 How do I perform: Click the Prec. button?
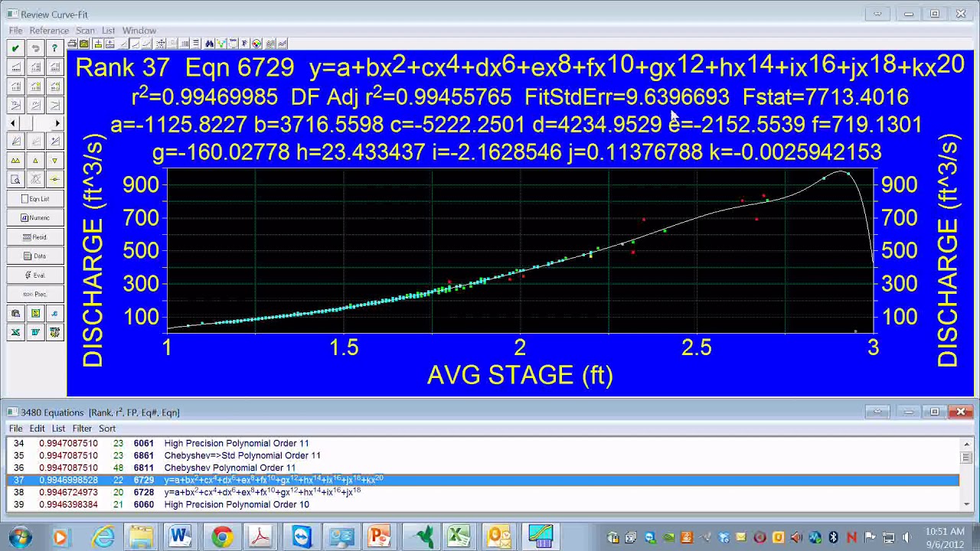click(x=35, y=294)
